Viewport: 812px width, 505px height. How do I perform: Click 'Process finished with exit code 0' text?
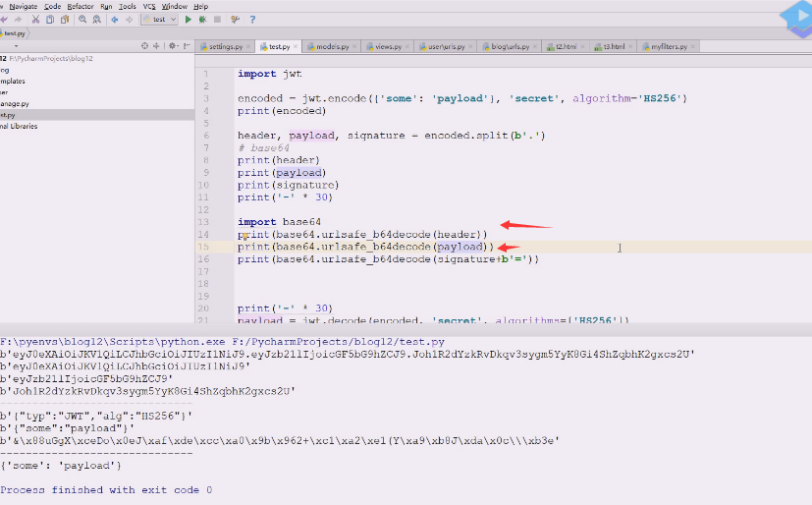point(106,490)
